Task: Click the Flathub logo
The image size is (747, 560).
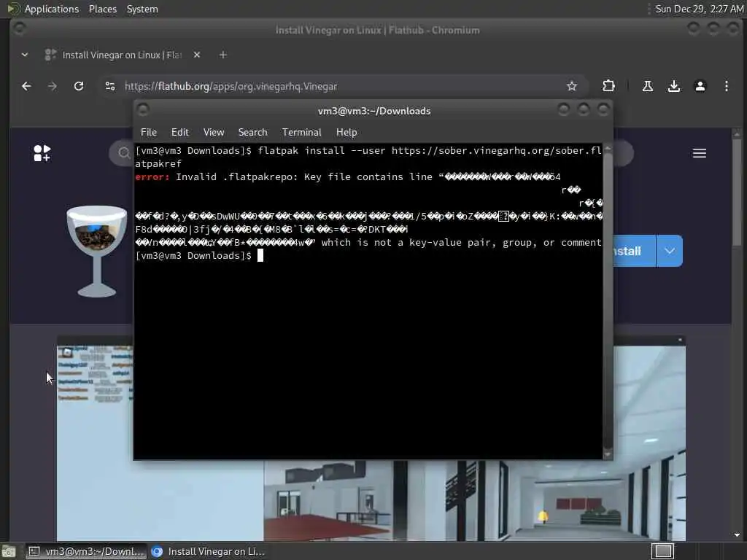Action: coord(42,153)
